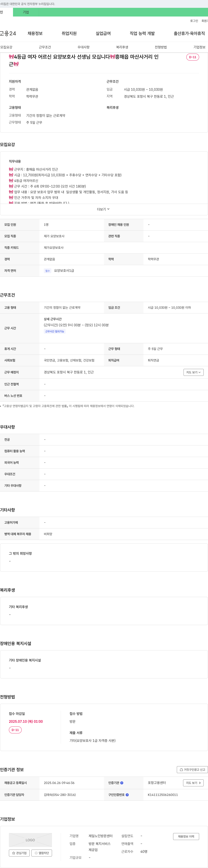Click the 고용24 logo
The width and height of the screenshot is (208, 868).
8,33
